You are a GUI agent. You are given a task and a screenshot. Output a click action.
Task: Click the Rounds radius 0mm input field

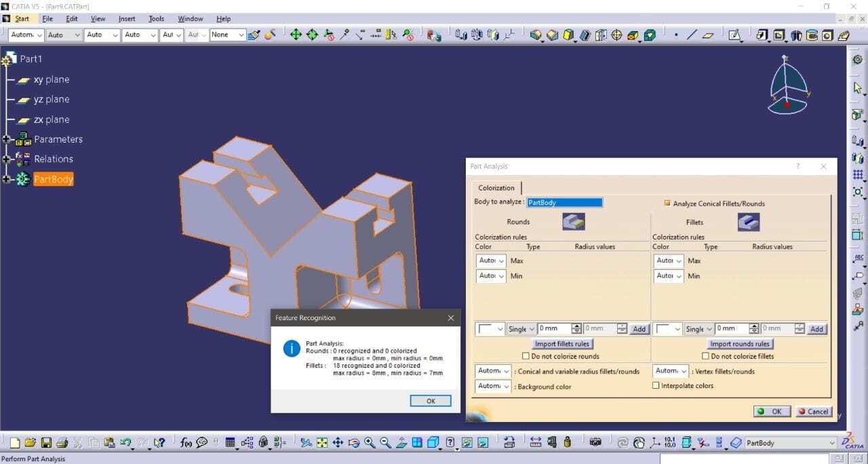[555, 328]
